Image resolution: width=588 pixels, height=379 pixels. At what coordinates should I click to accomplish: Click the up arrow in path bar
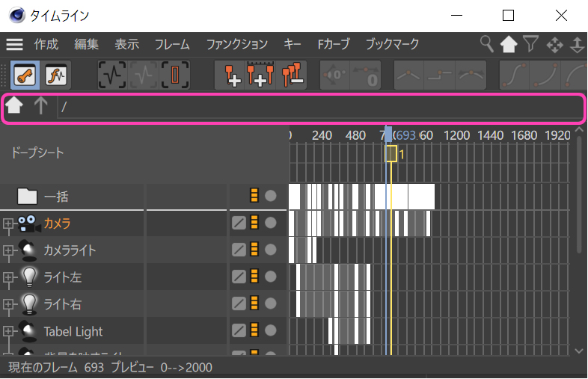pyautogui.click(x=40, y=107)
